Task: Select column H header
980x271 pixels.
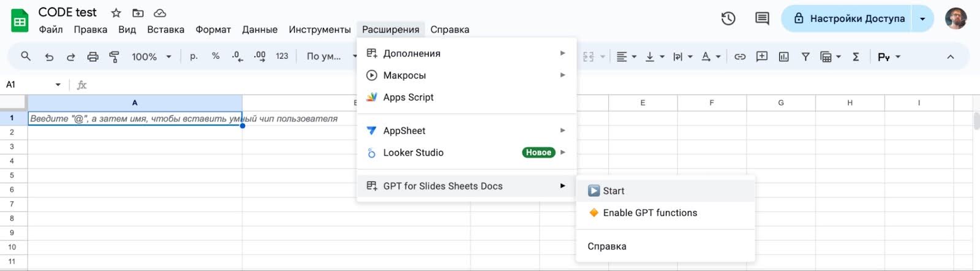Action: coord(850,103)
